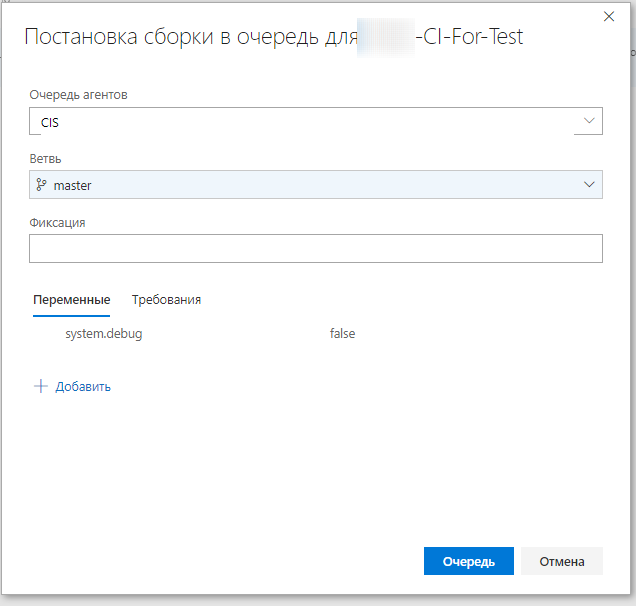This screenshot has width=636, height=606.
Task: Click the Ветвь field label
Action: point(45,159)
